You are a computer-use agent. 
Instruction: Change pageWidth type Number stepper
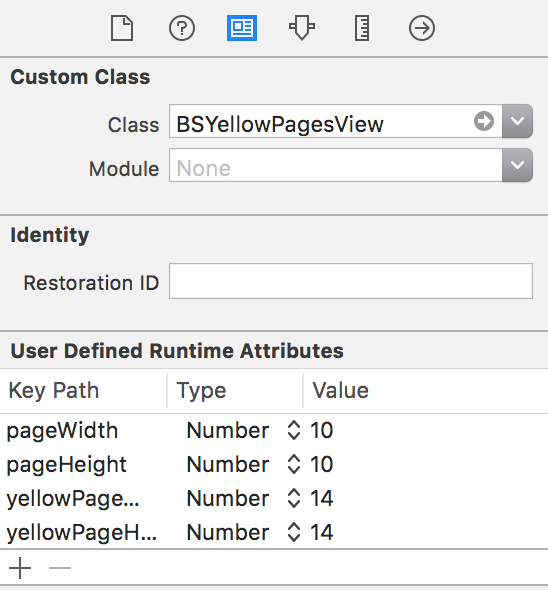pos(294,430)
